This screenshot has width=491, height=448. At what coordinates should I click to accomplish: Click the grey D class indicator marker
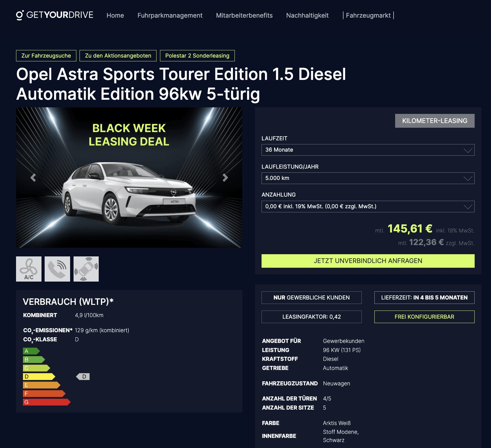(83, 377)
